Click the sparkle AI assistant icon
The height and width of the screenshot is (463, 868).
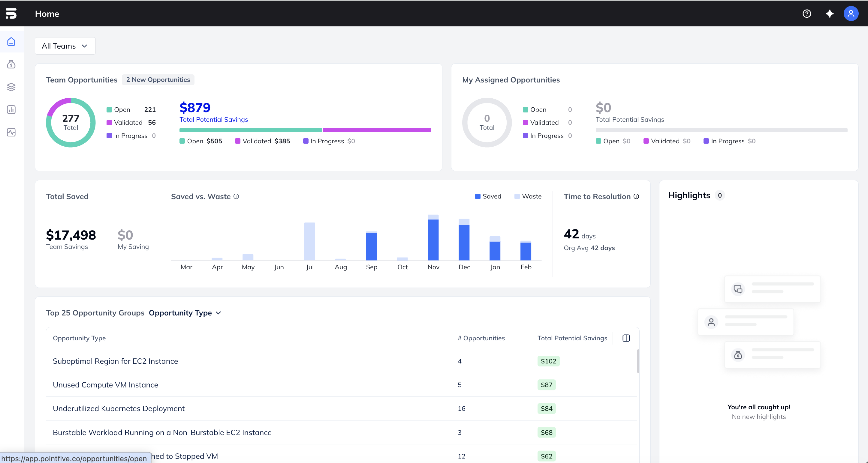tap(830, 14)
